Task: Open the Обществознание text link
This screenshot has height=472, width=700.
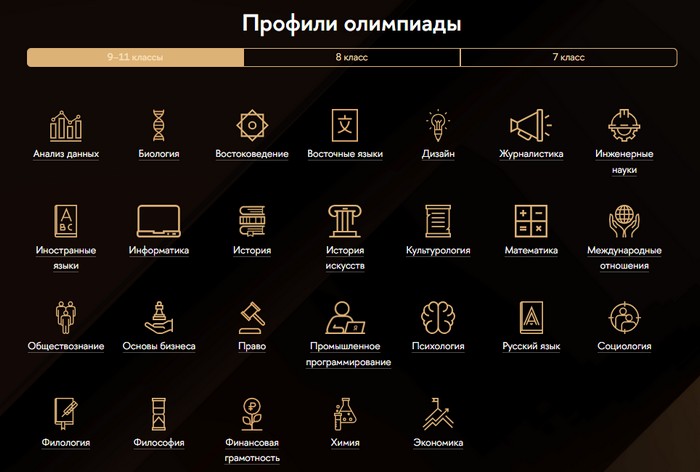Action: click(x=66, y=346)
